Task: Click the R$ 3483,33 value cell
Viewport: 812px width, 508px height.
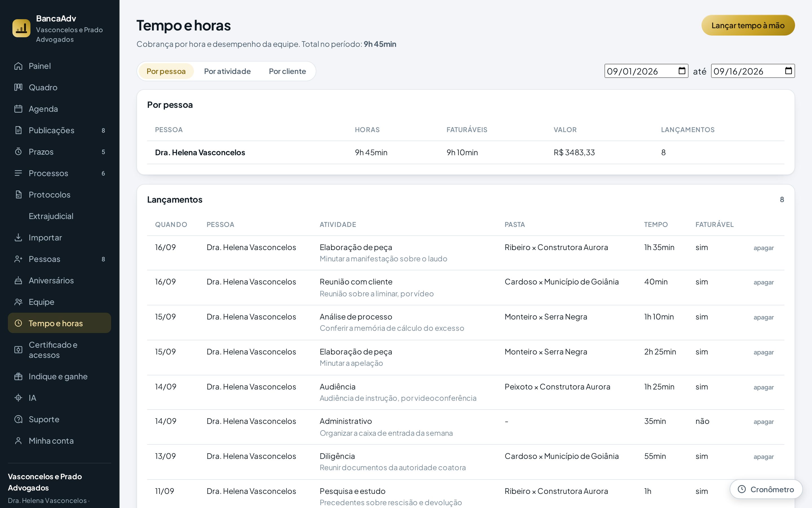Action: tap(574, 152)
